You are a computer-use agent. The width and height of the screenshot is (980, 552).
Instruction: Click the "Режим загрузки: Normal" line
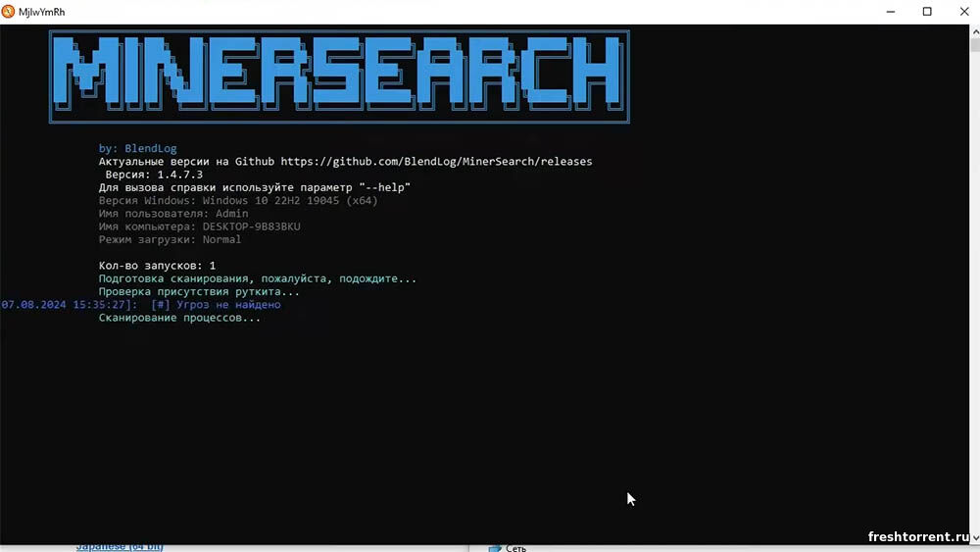(170, 239)
